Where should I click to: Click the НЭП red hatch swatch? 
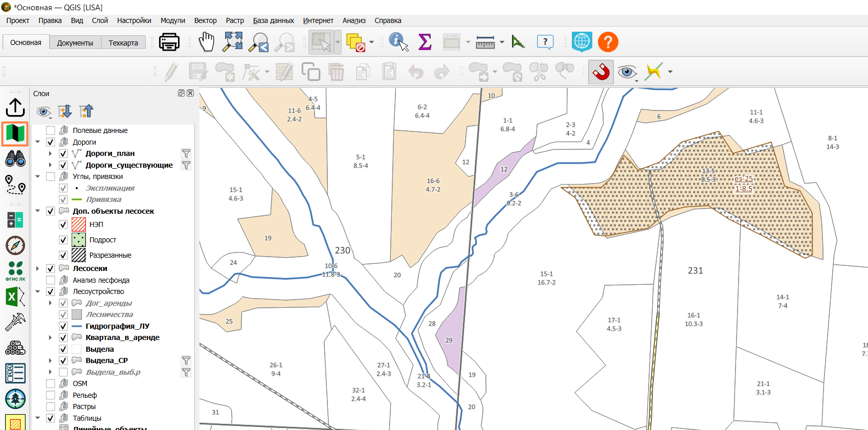click(79, 224)
